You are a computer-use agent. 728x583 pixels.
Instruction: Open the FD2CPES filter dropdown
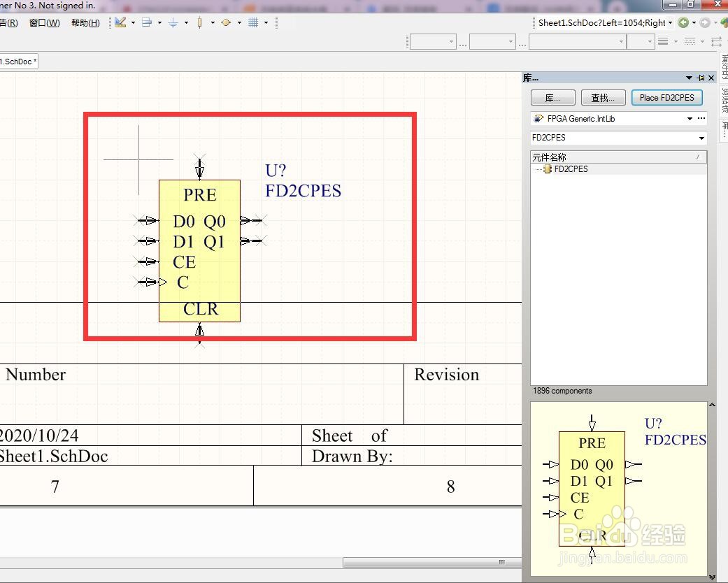701,138
